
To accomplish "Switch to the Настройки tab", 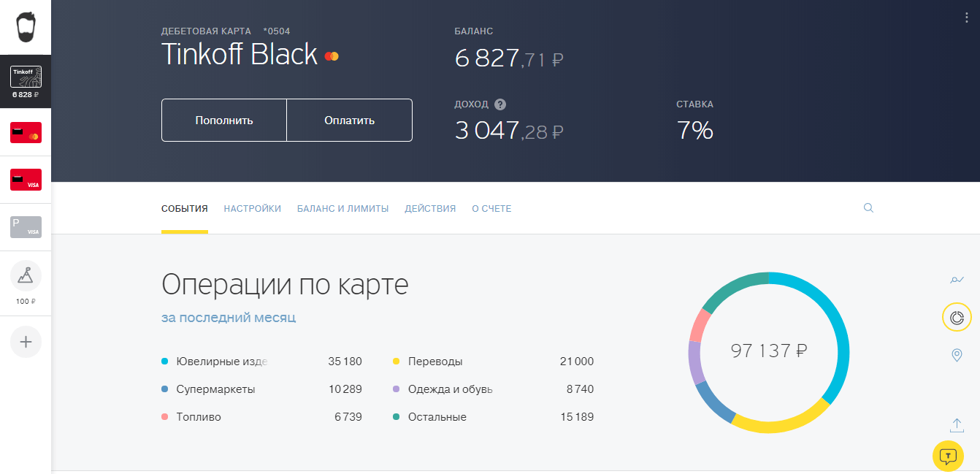I will tap(252, 209).
